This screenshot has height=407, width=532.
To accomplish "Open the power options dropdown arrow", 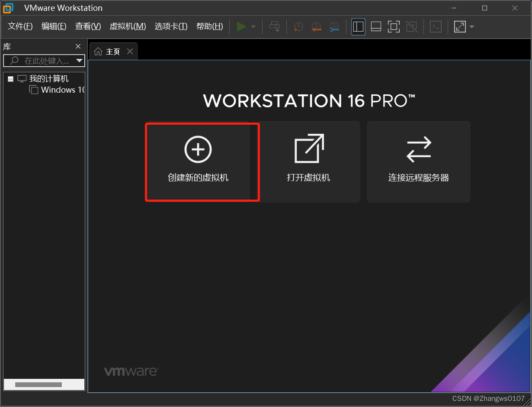I will pos(253,27).
